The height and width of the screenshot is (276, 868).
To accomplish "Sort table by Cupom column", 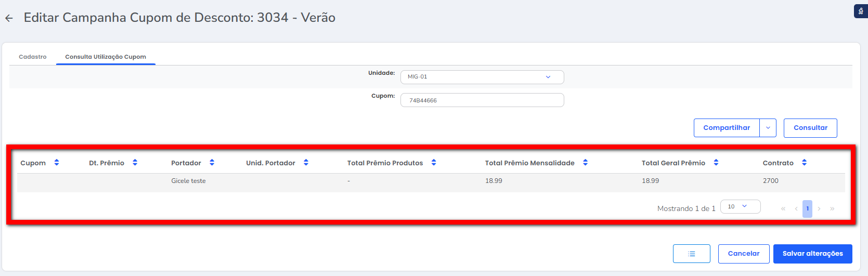I will 57,163.
